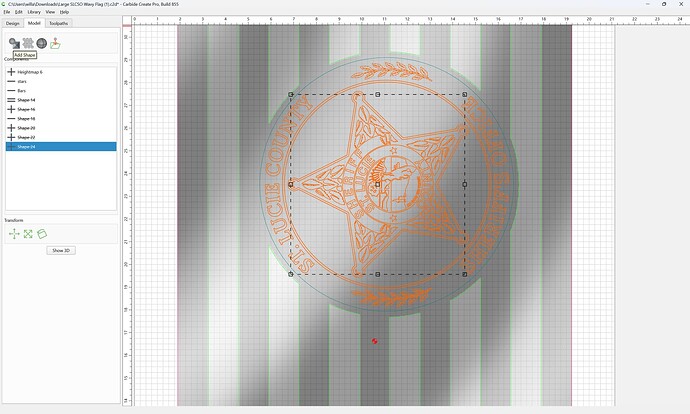Select the Scale transform icon with diagonal arrows
The height and width of the screenshot is (414, 690).
[x=28, y=234]
